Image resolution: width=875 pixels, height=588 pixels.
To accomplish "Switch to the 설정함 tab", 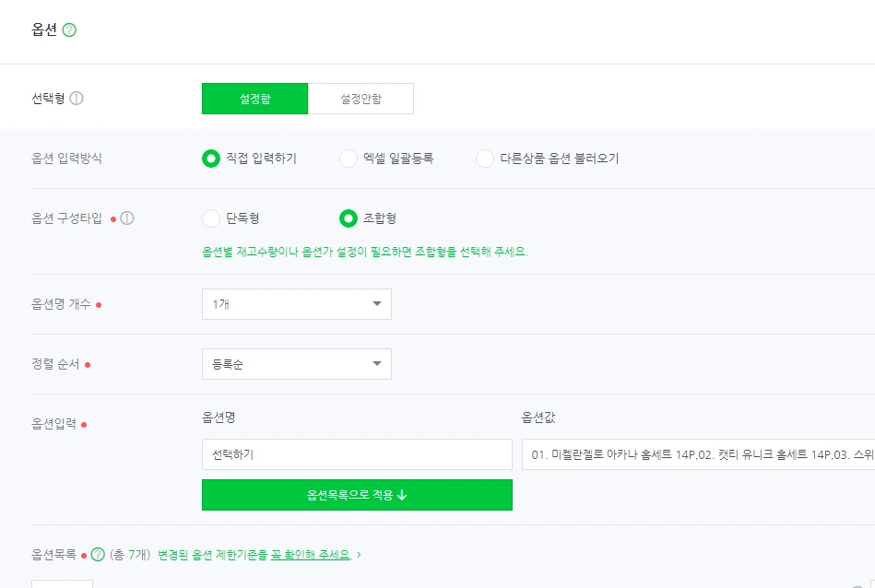I will click(254, 99).
